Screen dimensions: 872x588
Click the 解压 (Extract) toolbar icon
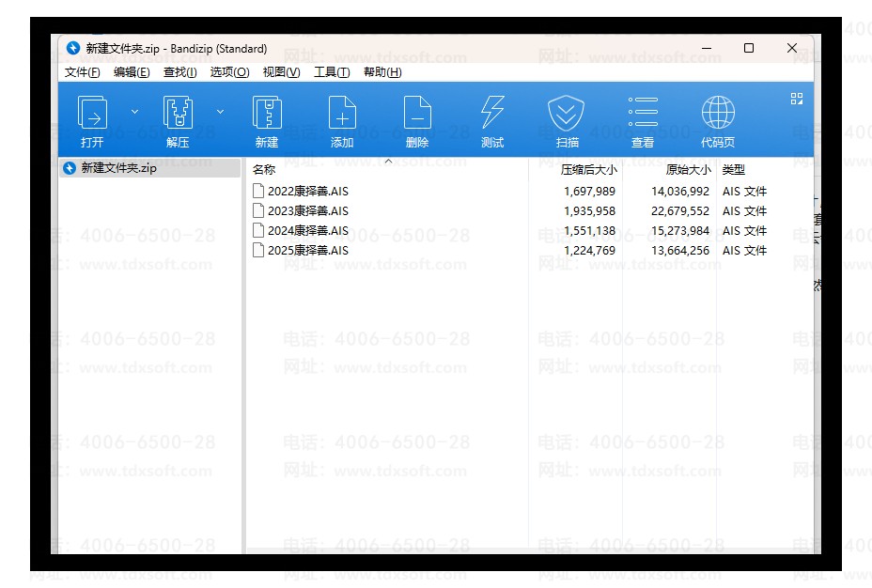[178, 115]
